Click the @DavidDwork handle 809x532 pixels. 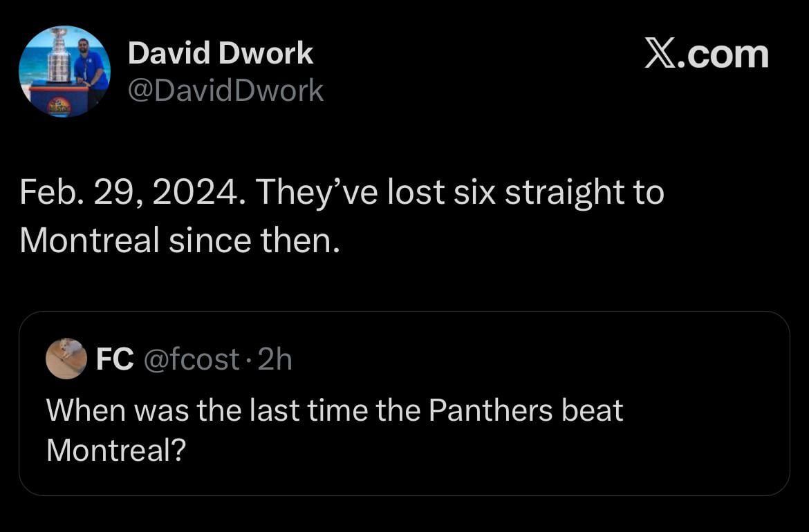click(225, 90)
